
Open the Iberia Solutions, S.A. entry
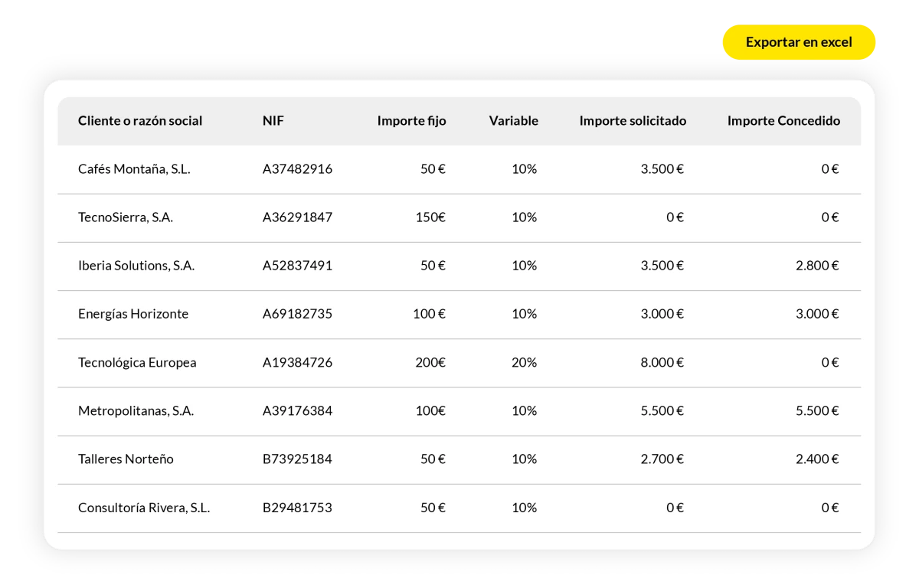point(459,266)
